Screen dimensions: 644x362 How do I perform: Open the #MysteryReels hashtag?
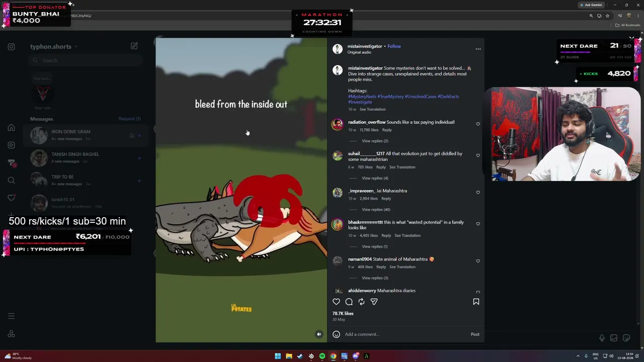pyautogui.click(x=362, y=97)
